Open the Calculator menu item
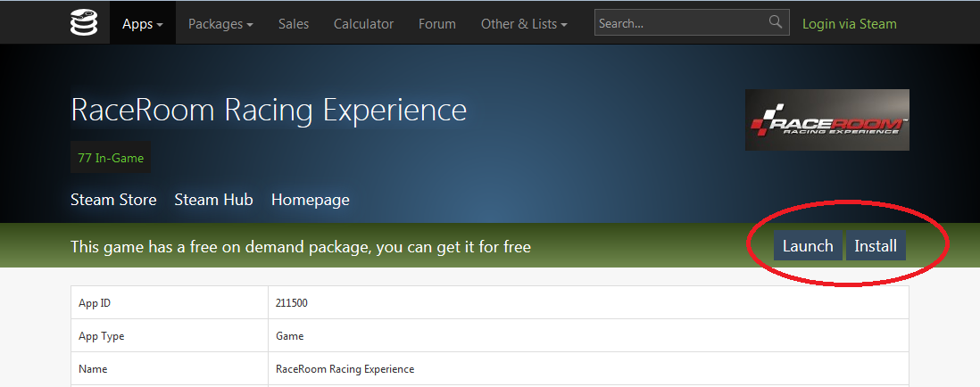Viewport: 980px width, 387px height. [363, 24]
